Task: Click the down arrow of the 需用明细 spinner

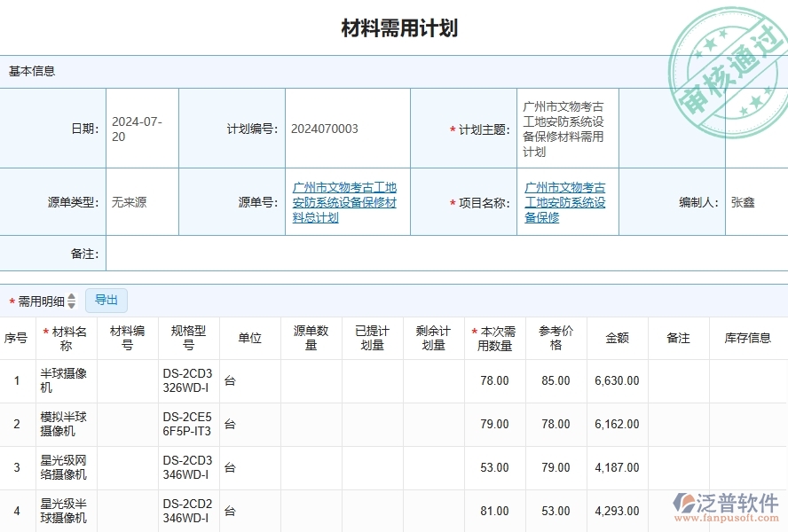Action: (71, 304)
